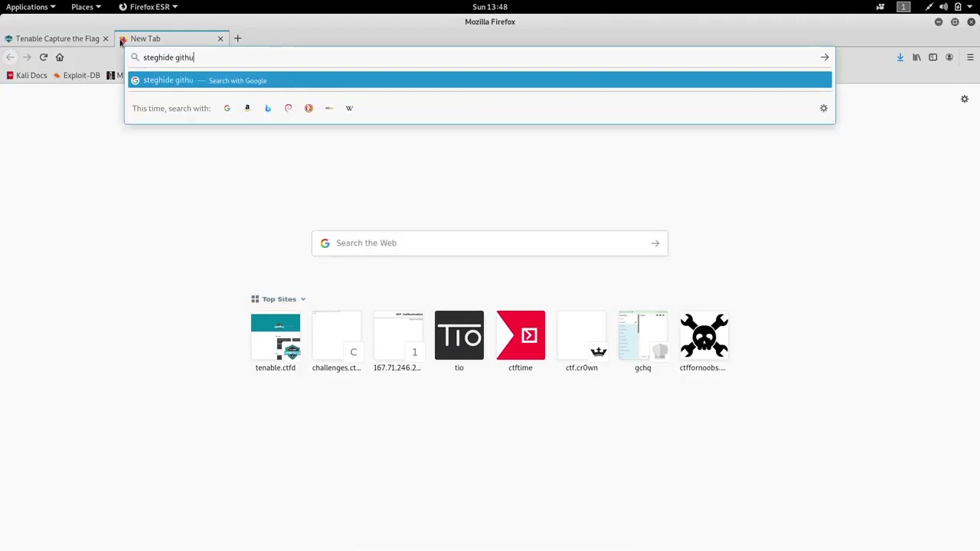The height and width of the screenshot is (551, 980).
Task: Open the tio top site
Action: coord(459,341)
